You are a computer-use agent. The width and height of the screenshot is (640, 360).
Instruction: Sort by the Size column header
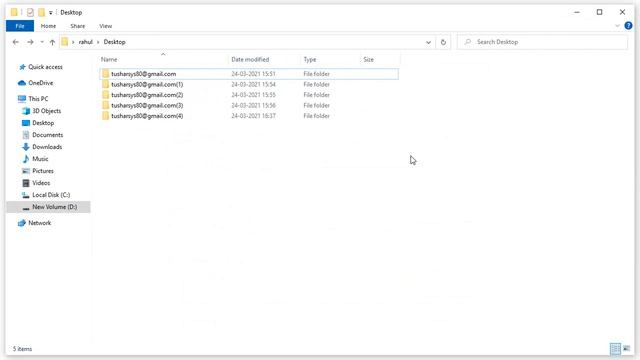coord(368,60)
